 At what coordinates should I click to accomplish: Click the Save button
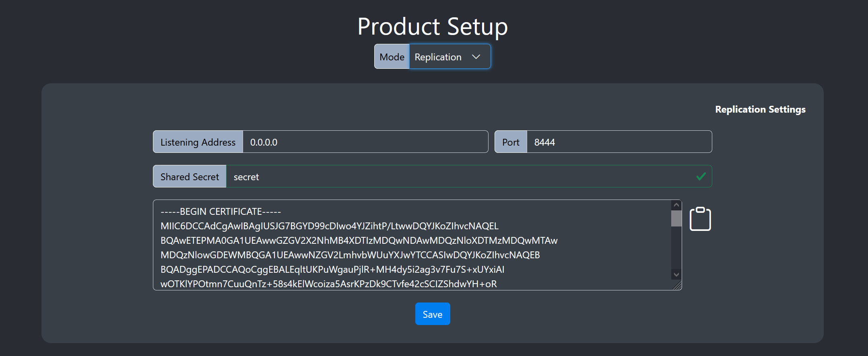433,314
